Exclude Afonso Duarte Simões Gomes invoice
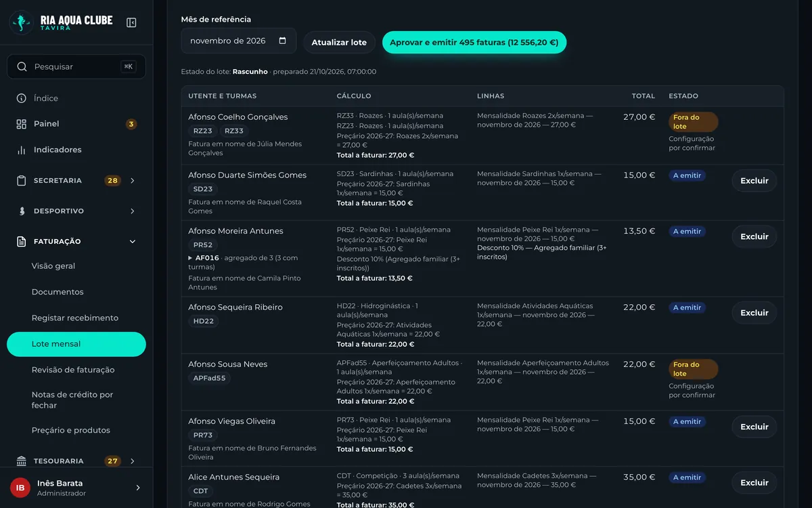The height and width of the screenshot is (508, 812). click(x=754, y=181)
